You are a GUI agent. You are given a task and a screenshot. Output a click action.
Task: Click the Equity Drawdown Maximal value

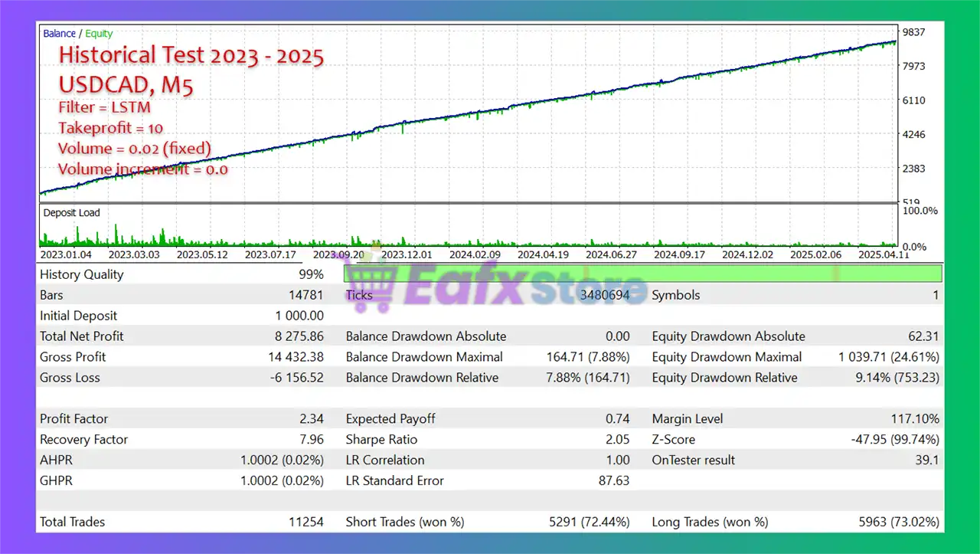(x=889, y=357)
